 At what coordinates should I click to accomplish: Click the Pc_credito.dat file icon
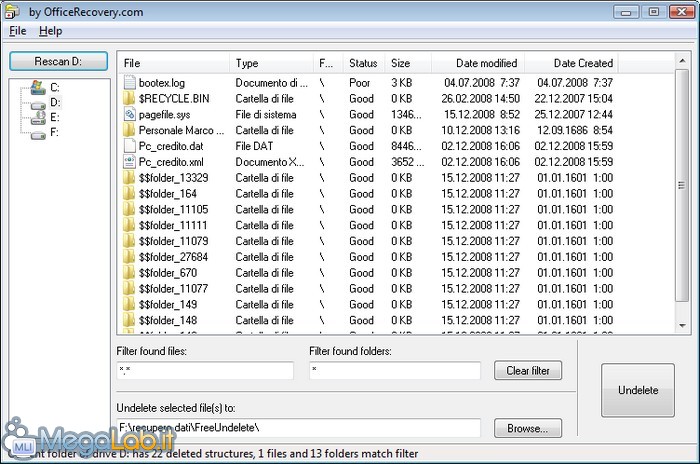coord(129,146)
